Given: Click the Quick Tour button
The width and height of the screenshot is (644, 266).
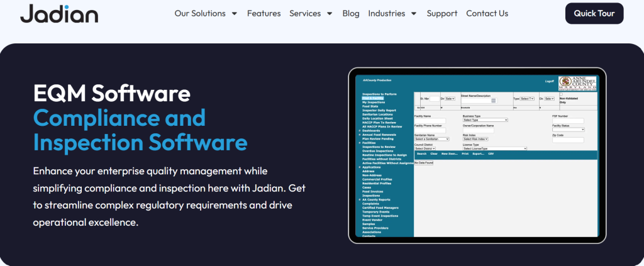Looking at the screenshot, I should (594, 14).
